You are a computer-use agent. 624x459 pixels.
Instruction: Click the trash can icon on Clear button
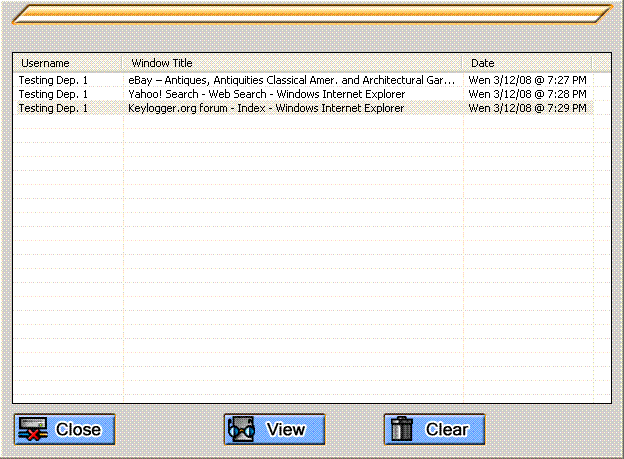(x=402, y=429)
